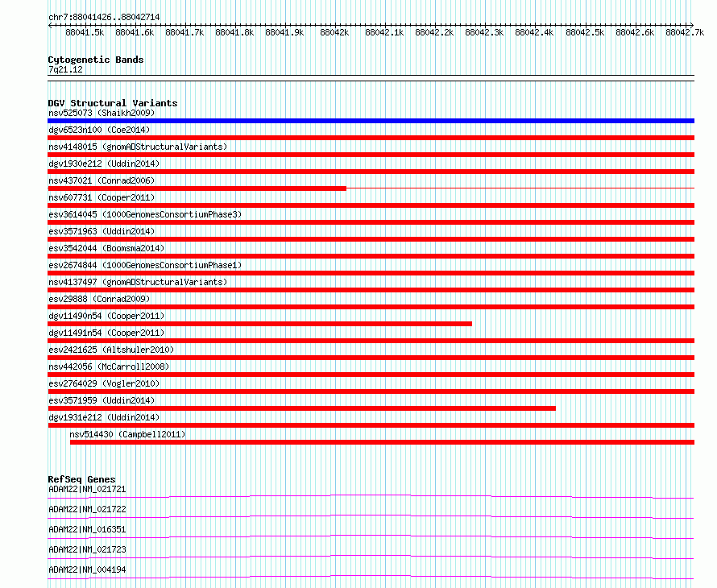The width and height of the screenshot is (717, 588).
Task: Open transcript ADAM22|NM_021722
Action: [x=87, y=509]
